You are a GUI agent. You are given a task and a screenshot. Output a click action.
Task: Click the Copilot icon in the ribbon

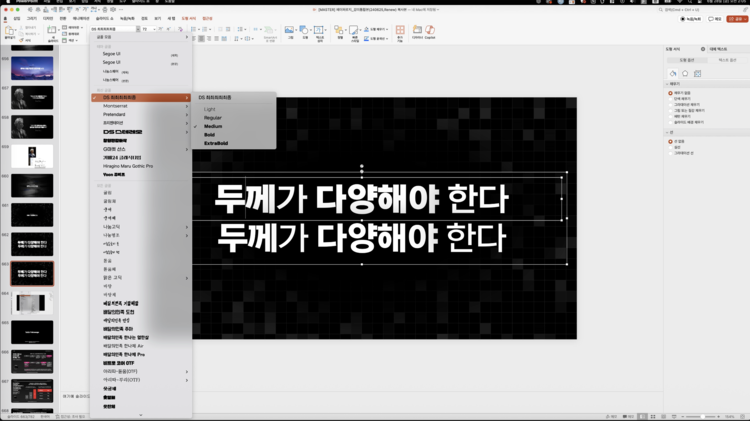tap(430, 32)
